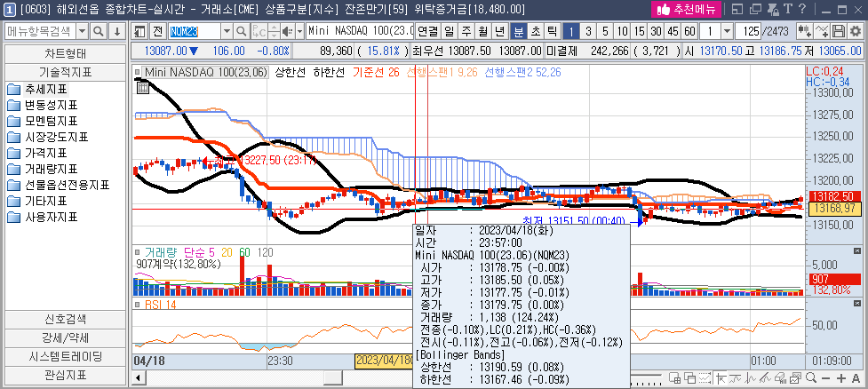This screenshot has width=868, height=389.
Task: Expand the 모멘텀지표 folder
Action: [x=42, y=121]
